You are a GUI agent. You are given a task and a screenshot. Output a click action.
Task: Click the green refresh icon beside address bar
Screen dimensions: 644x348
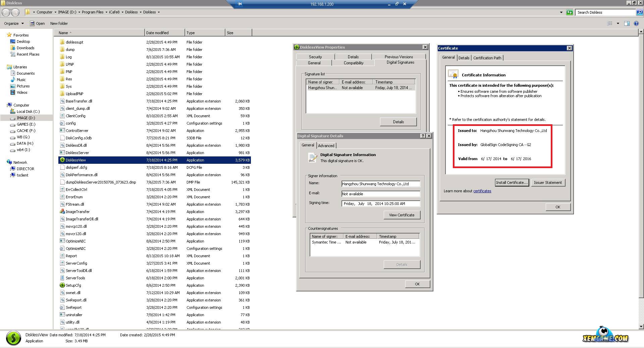pyautogui.click(x=570, y=12)
